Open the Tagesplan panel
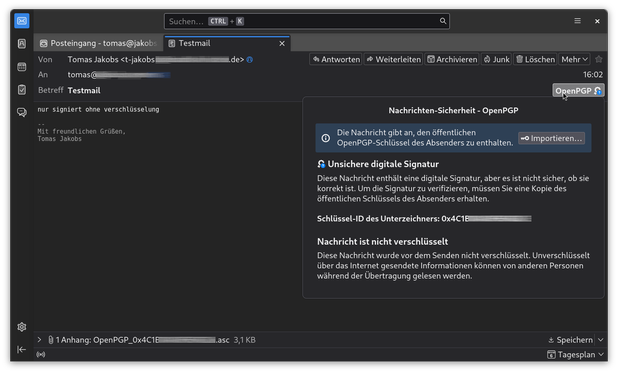Image resolution: width=618 pixels, height=373 pixels. [571, 354]
